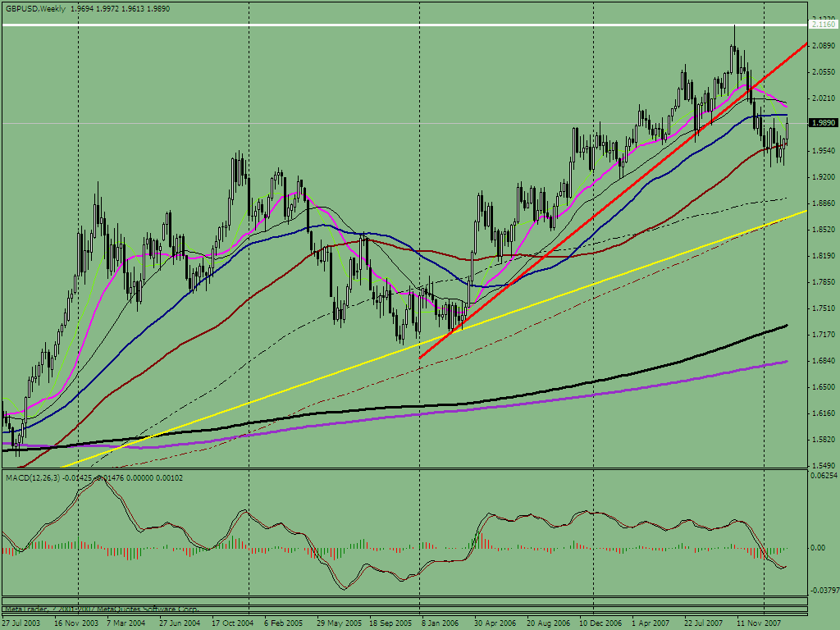
Task: Click the 11 Nov 2007 date label
Action: click(757, 623)
